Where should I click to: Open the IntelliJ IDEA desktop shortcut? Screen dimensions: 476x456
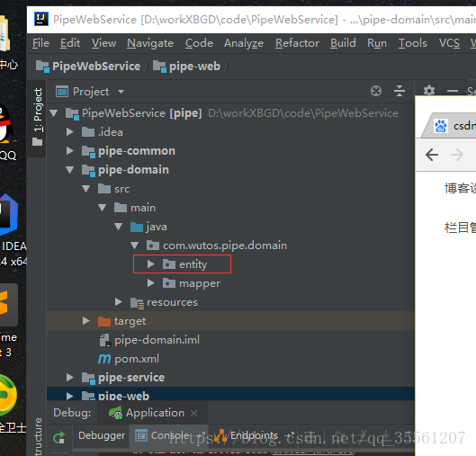(x=9, y=215)
